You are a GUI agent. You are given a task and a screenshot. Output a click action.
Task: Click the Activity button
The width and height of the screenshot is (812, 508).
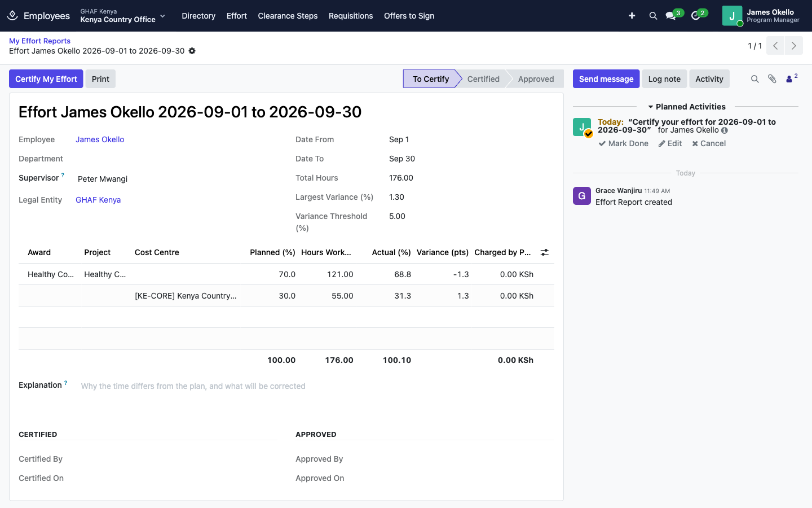click(x=709, y=79)
